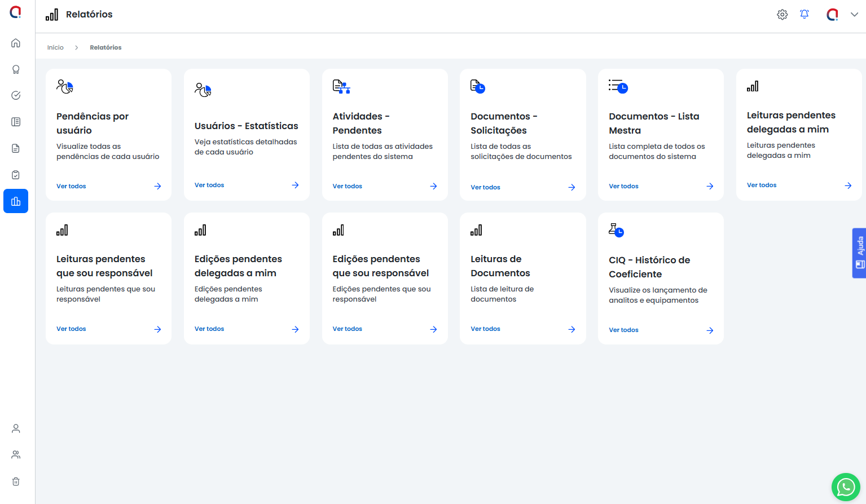Open the Ajuda help side tab
Viewport: 866px width, 504px height.
(859, 253)
